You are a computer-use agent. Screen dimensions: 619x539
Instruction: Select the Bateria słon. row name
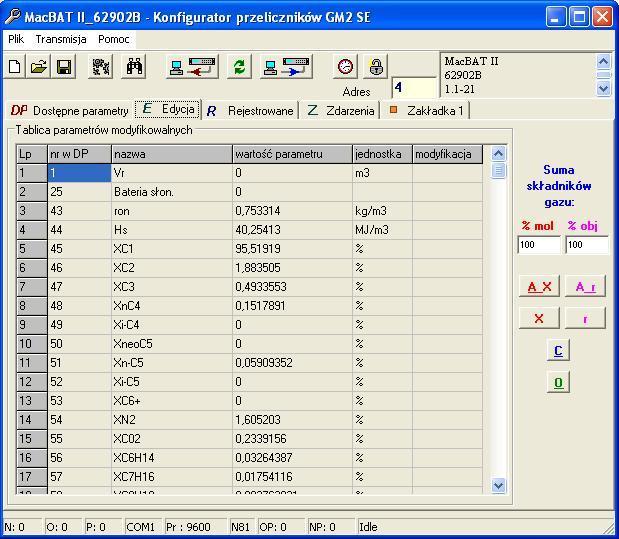tap(172, 192)
